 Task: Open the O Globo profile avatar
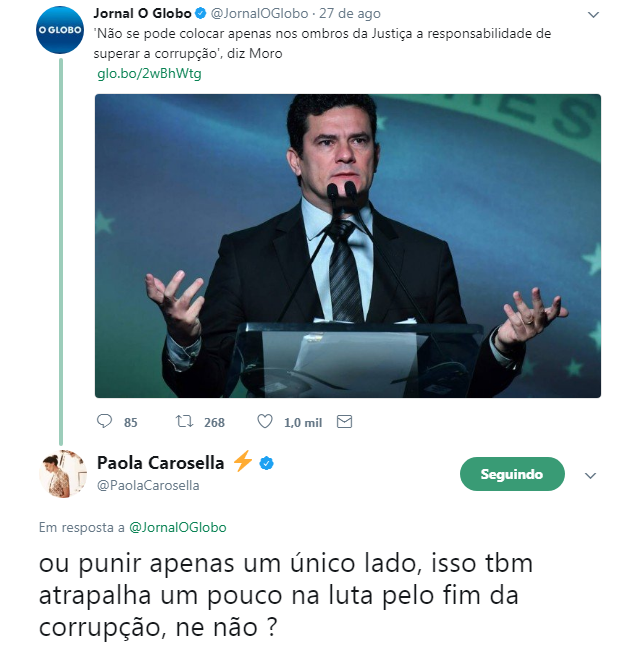[x=60, y=30]
